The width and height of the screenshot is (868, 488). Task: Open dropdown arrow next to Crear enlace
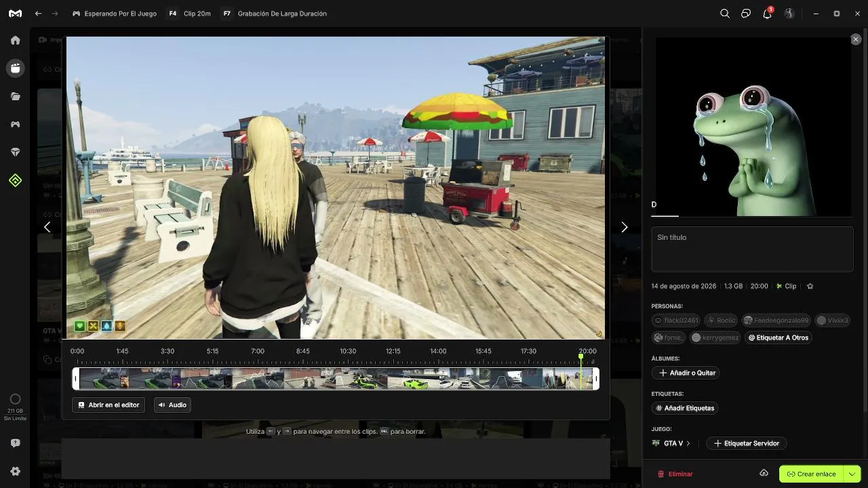852,474
